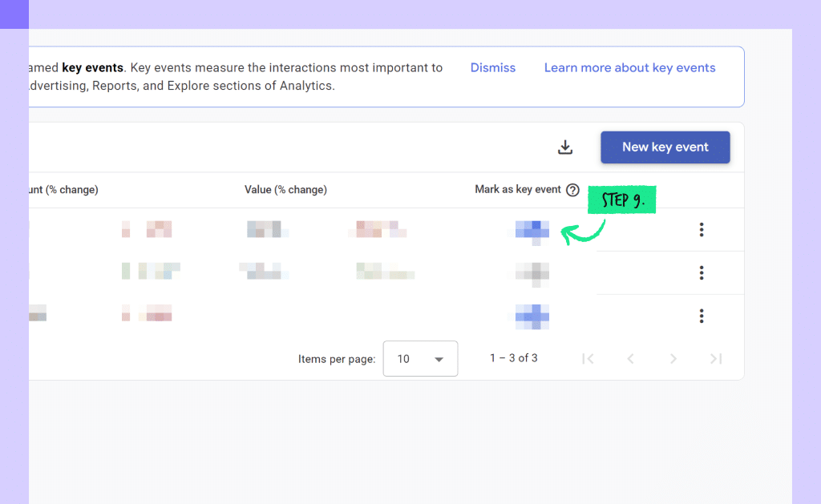Download the key events table

565,147
